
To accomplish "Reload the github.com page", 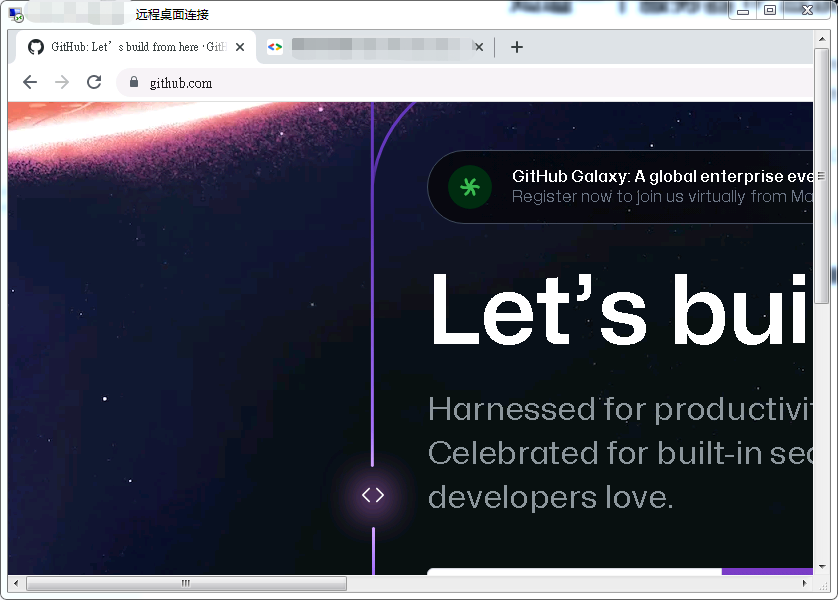I will pyautogui.click(x=94, y=82).
